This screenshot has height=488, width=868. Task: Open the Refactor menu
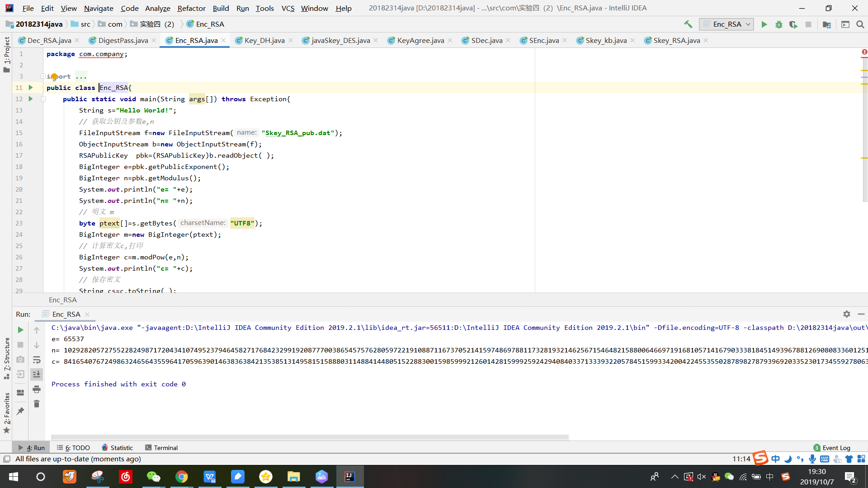(x=191, y=8)
